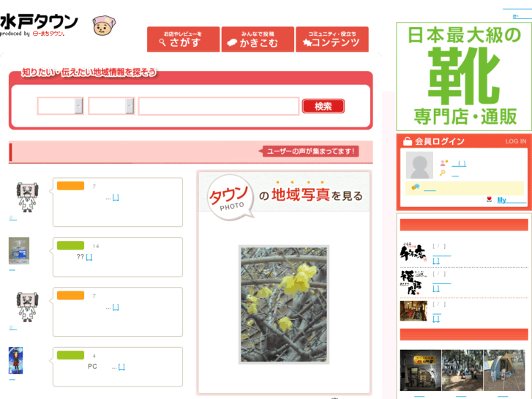Click the key icon in login box
The height and width of the screenshot is (399, 532).
point(443,173)
